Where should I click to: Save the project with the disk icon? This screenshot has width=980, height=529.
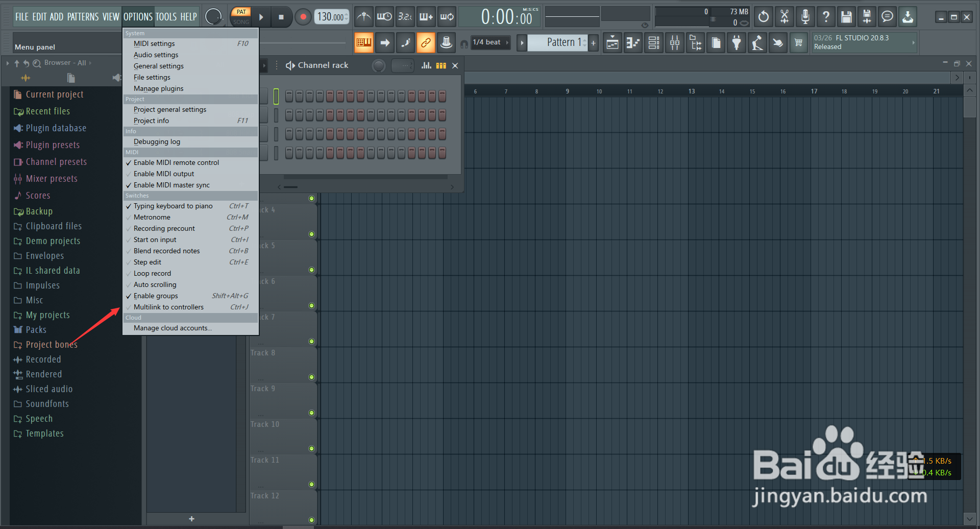pyautogui.click(x=846, y=16)
